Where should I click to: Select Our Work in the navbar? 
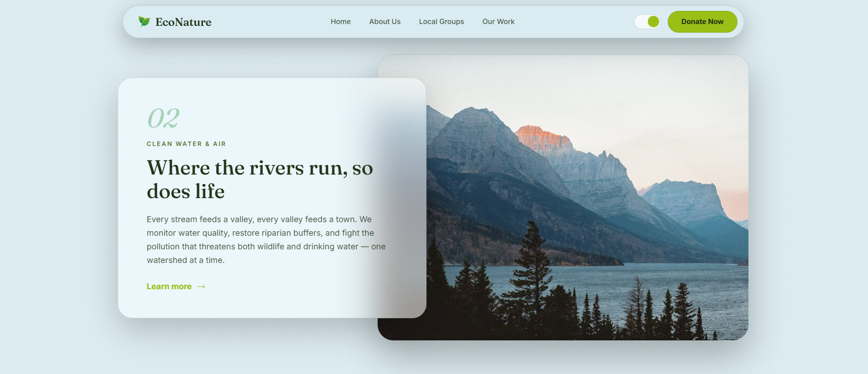pos(499,21)
